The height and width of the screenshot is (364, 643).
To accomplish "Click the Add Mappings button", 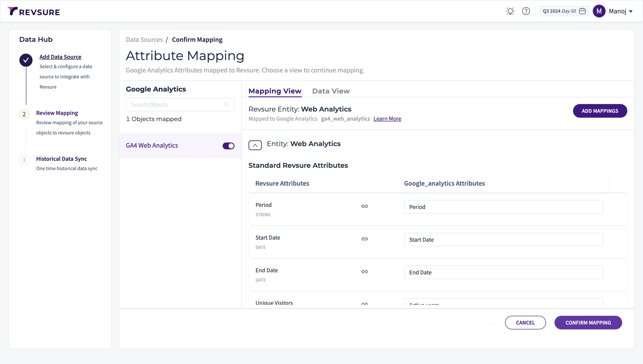I will pos(600,111).
